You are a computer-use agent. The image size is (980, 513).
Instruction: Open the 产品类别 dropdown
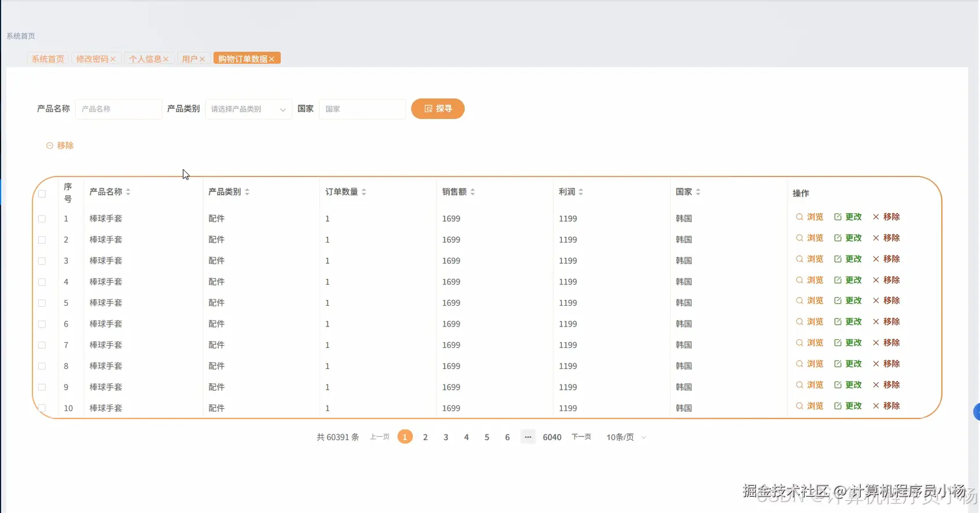click(248, 109)
